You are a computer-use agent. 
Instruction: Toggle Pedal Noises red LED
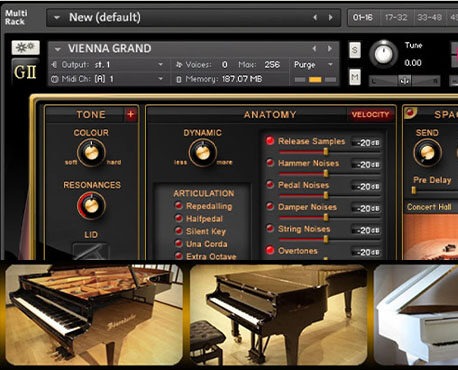tap(270, 184)
